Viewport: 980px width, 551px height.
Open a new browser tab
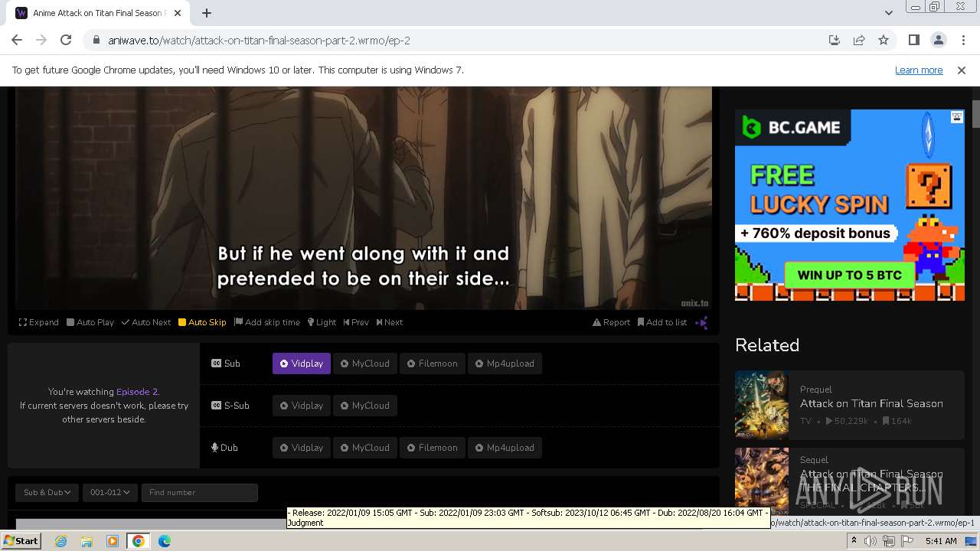click(207, 13)
